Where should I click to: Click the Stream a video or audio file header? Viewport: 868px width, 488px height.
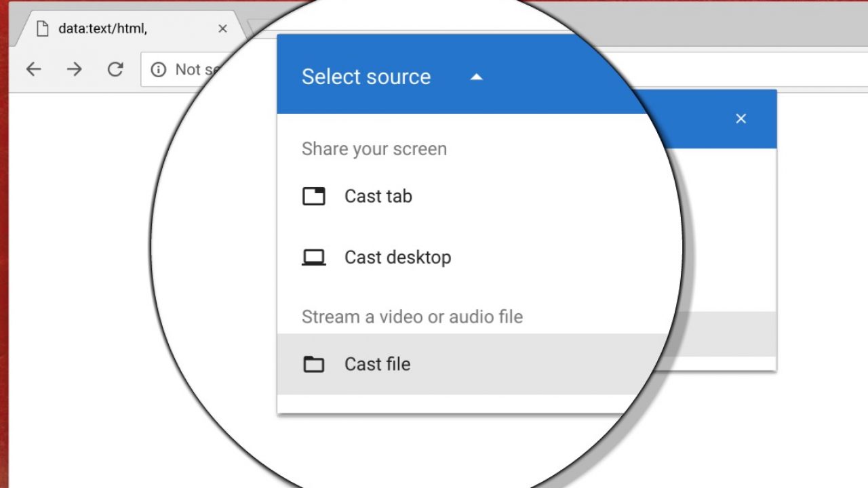(x=412, y=317)
